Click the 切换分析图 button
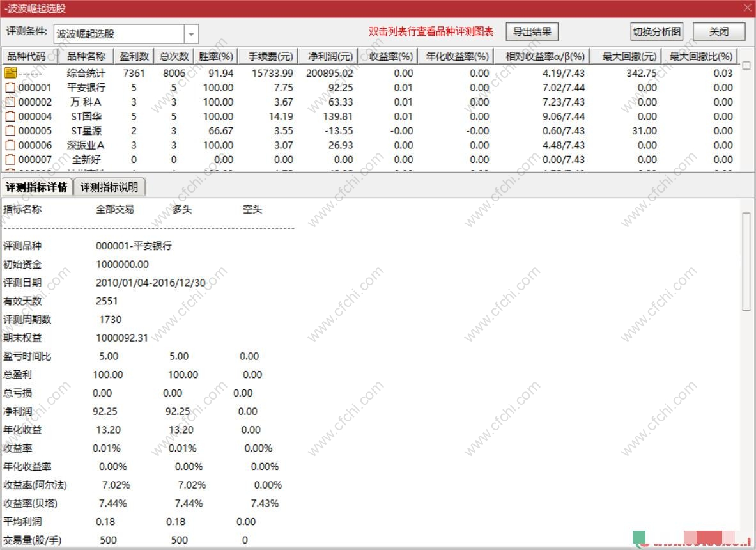756x550 pixels. tap(657, 32)
